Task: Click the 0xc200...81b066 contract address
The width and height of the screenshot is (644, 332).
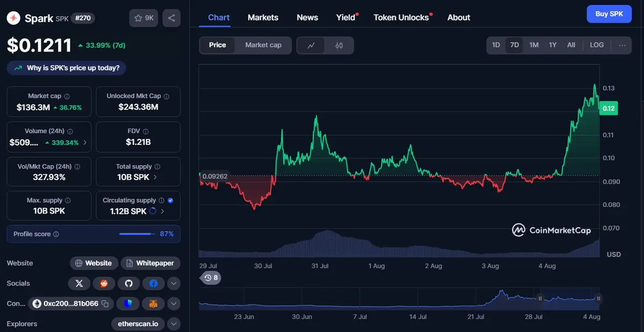Action: pos(71,304)
